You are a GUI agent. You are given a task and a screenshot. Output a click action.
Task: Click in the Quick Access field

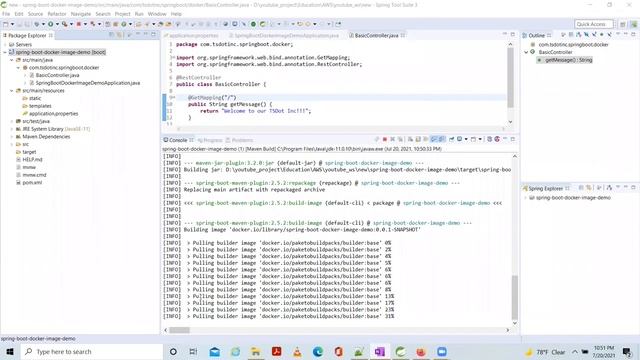point(593,24)
